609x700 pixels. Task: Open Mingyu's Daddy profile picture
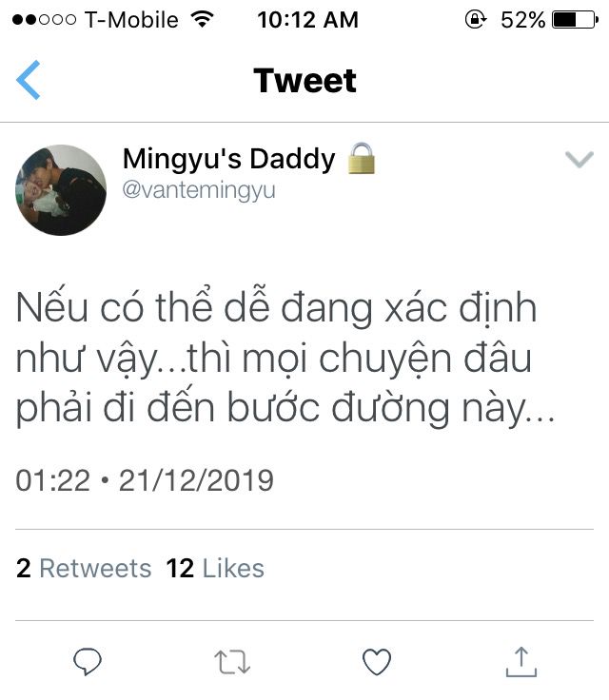(61, 189)
